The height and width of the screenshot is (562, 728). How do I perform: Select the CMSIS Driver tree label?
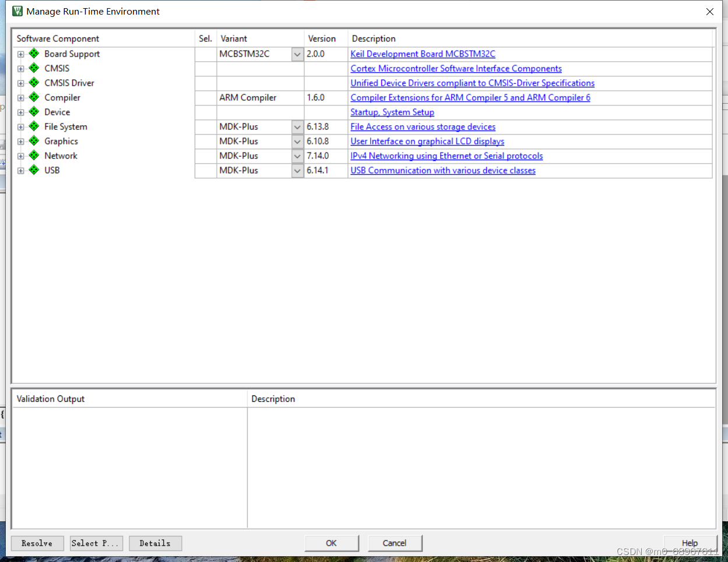point(69,83)
